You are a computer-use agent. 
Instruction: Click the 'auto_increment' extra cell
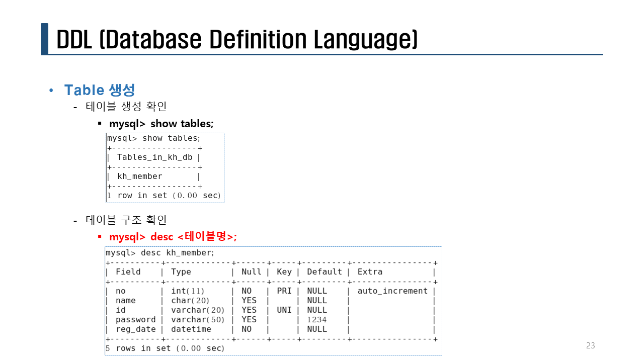[392, 291]
